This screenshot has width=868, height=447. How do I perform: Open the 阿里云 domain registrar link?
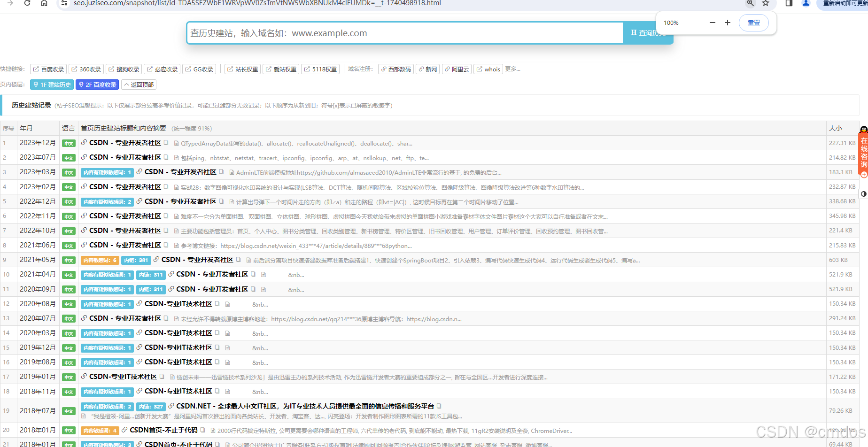tap(457, 69)
